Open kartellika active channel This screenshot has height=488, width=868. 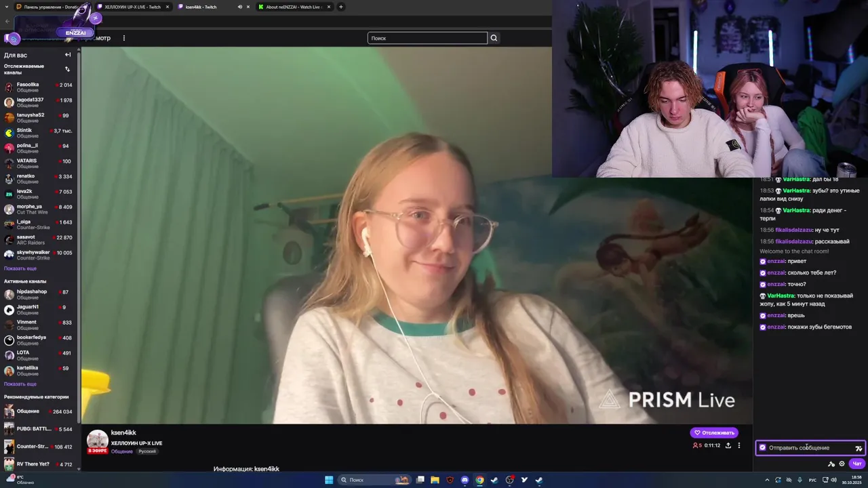pyautogui.click(x=38, y=371)
